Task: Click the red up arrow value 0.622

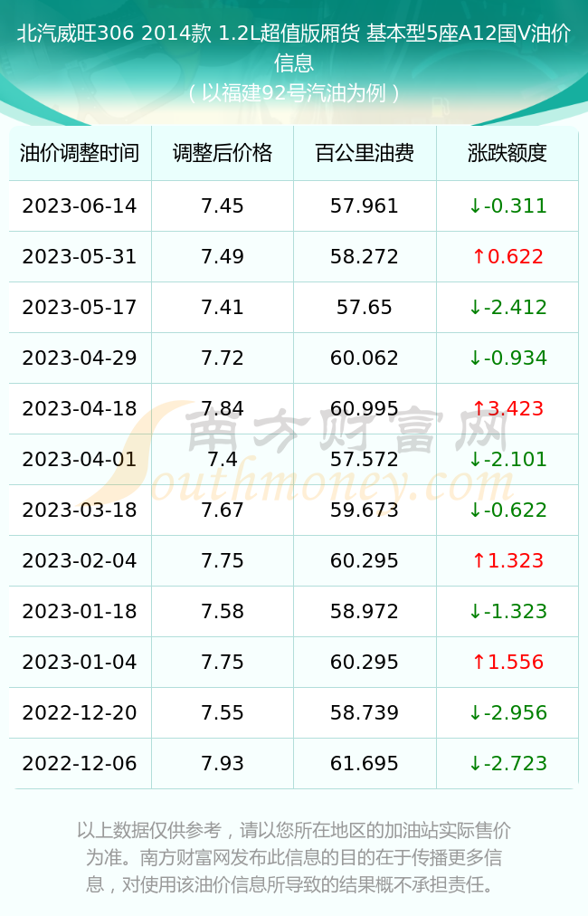Action: (507, 256)
